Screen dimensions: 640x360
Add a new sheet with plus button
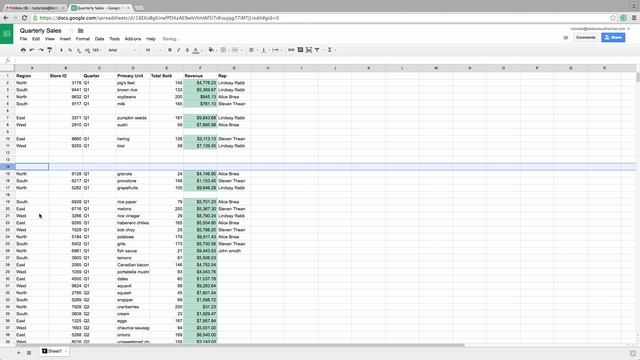18,352
